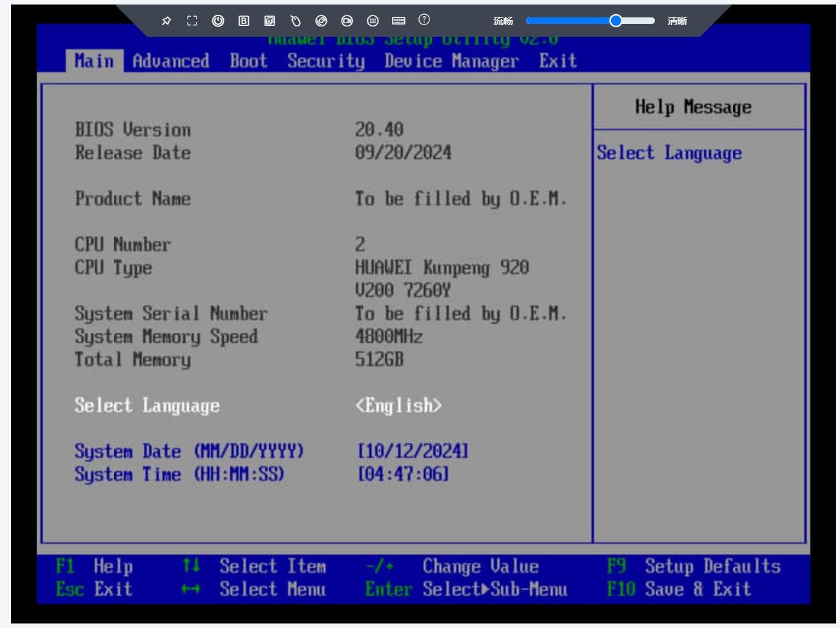Screen dimensions: 840x628
Task: Toggle full screen mode icon
Action: click(x=192, y=21)
